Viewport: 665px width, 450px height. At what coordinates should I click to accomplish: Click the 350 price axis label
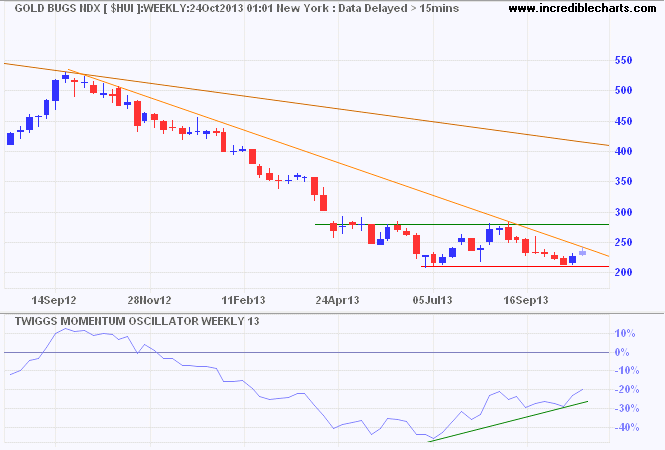pos(623,182)
